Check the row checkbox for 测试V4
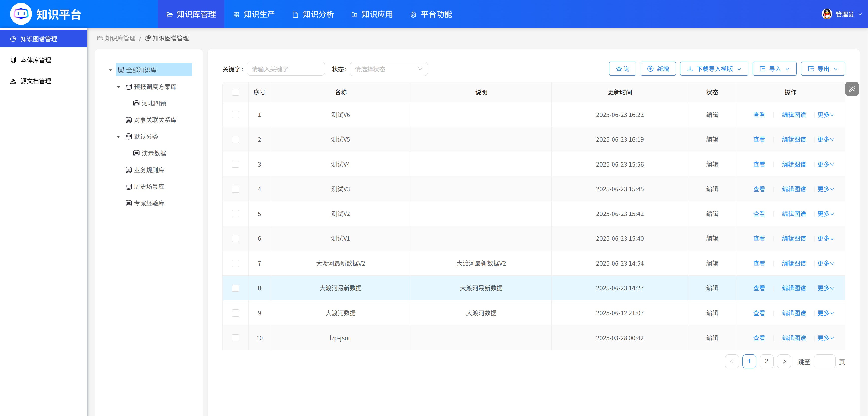 point(235,164)
